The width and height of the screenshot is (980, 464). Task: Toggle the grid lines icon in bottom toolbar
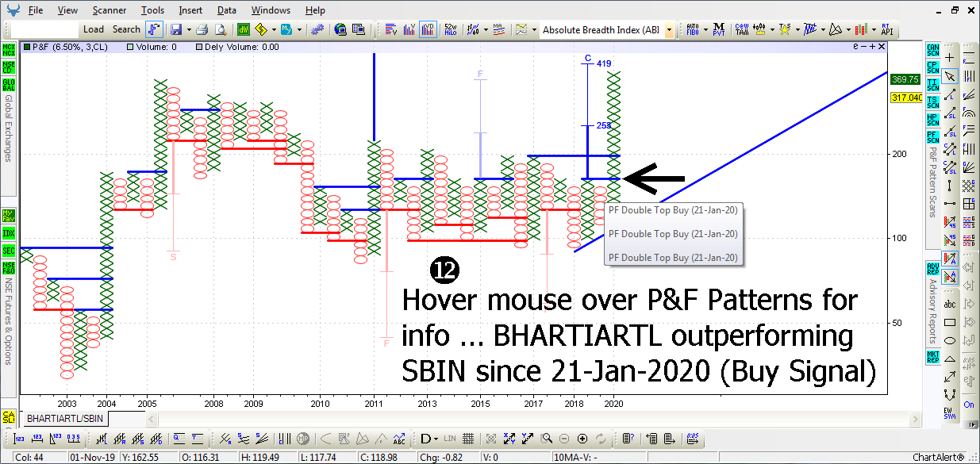(469, 439)
